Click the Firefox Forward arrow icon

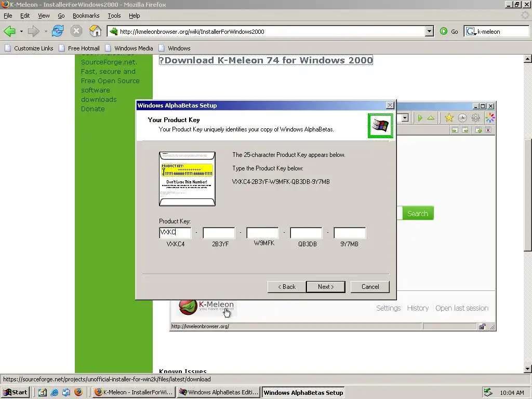[x=33, y=32]
